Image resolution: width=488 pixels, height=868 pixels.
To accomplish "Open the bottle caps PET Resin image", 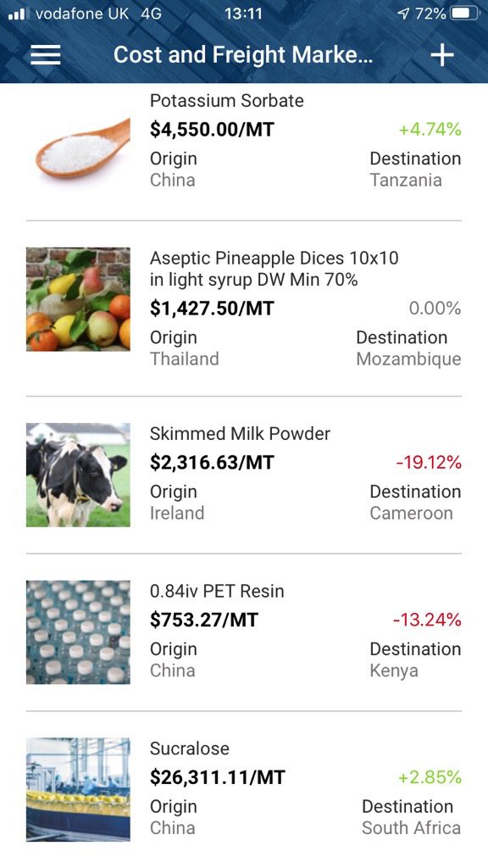I will tap(78, 632).
